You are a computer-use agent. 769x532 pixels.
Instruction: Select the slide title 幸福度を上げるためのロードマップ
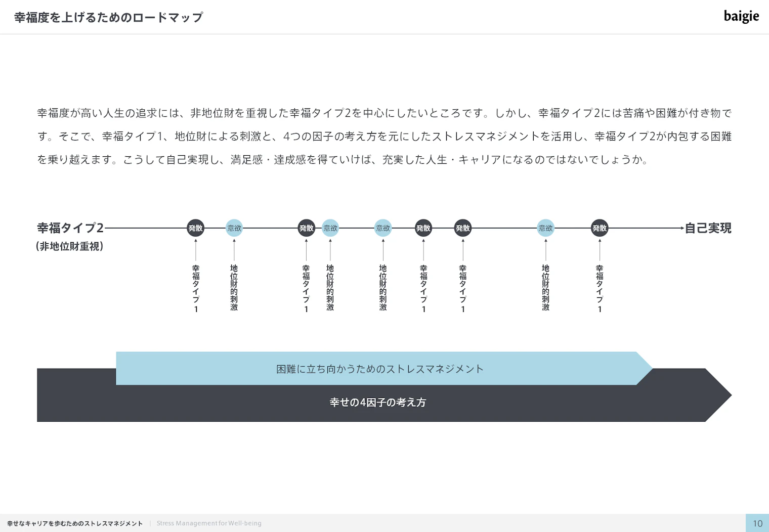point(109,18)
